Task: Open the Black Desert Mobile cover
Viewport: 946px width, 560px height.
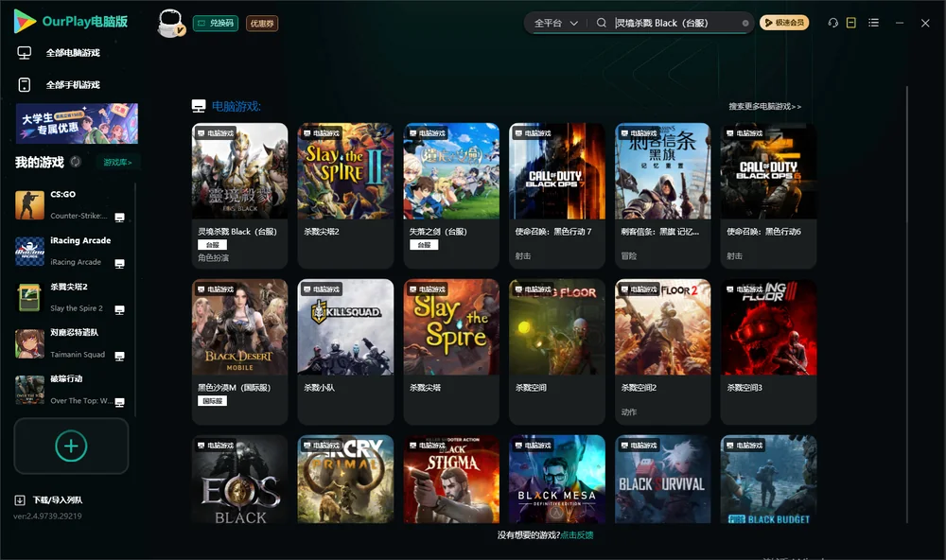Action: (239, 327)
